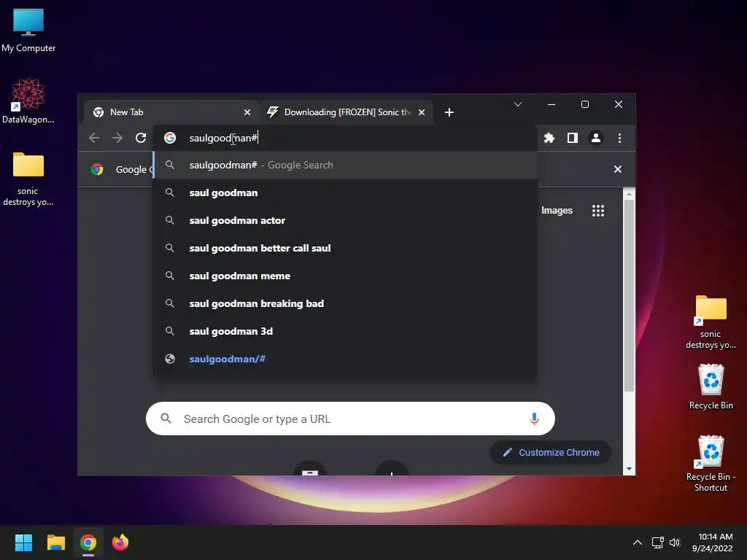Open the Chrome profile avatar
The height and width of the screenshot is (560, 747).
(596, 138)
